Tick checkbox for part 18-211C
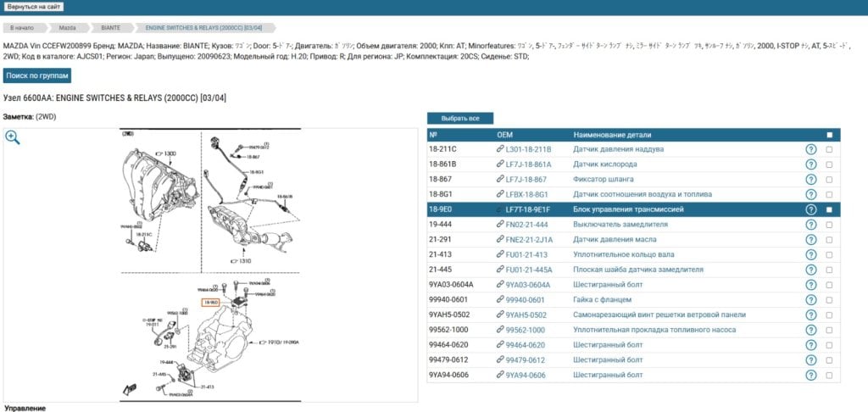868x412 pixels. [829, 149]
